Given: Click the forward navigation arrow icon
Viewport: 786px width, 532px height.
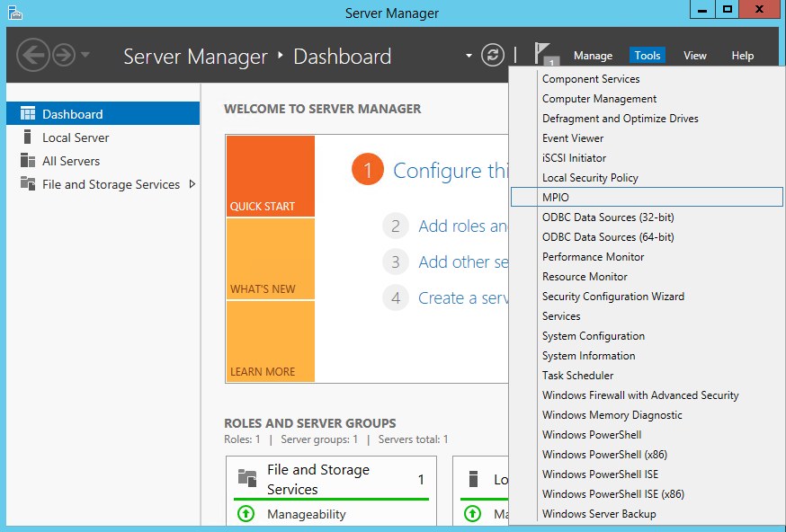Looking at the screenshot, I should point(63,55).
